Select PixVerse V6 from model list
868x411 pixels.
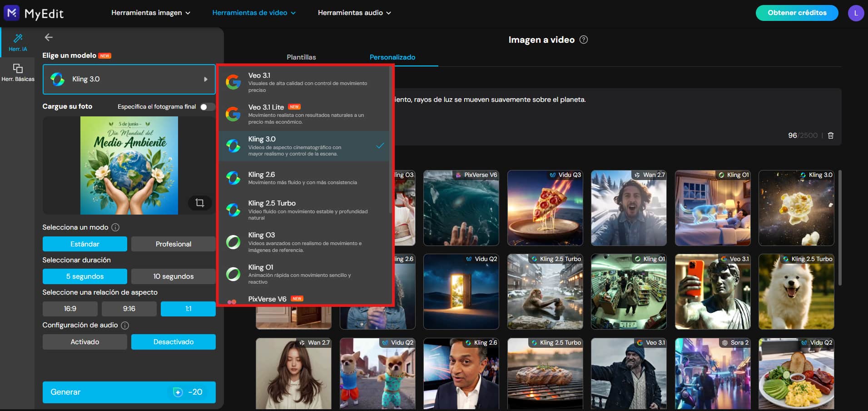(304, 299)
